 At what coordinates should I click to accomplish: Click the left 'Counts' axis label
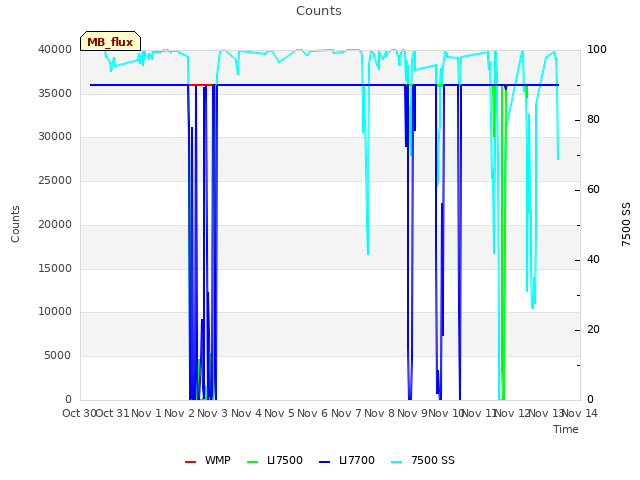tap(15, 224)
